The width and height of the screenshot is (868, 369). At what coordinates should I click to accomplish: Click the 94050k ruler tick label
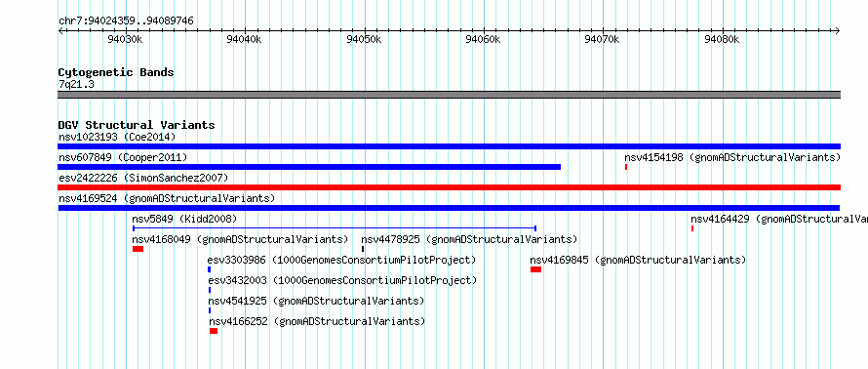pyautogui.click(x=364, y=39)
